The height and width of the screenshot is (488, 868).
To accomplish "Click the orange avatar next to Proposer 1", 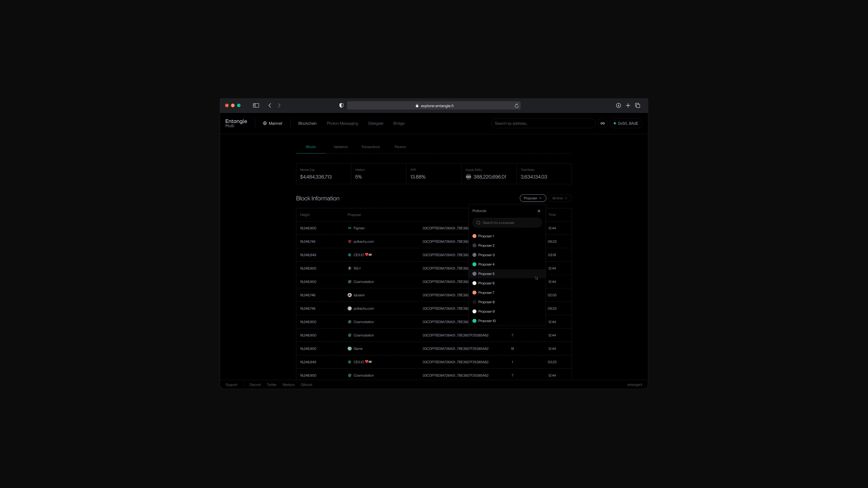I will click(474, 236).
